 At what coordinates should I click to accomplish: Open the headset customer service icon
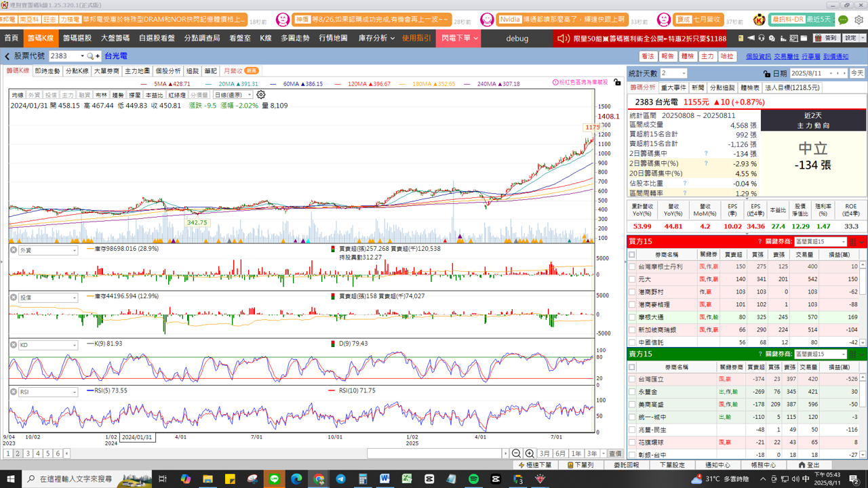pyautogui.click(x=762, y=38)
